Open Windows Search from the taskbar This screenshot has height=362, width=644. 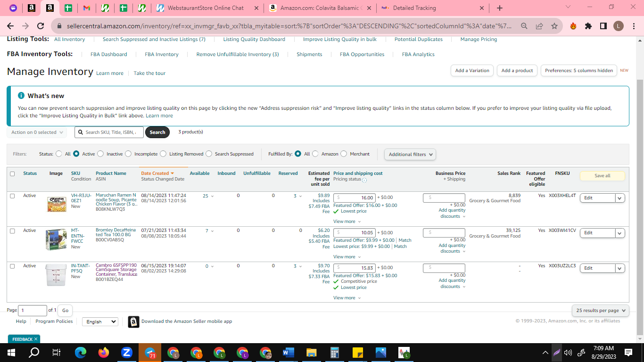click(34, 353)
